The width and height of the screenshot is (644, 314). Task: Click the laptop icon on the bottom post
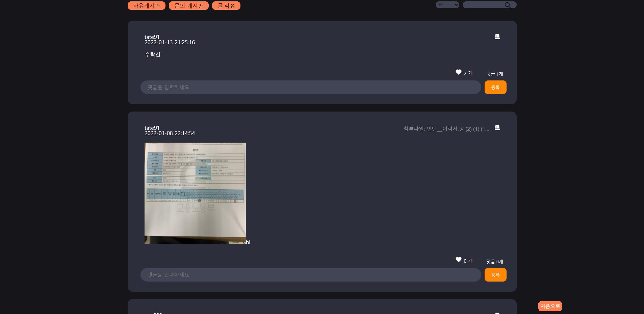pyautogui.click(x=496, y=313)
